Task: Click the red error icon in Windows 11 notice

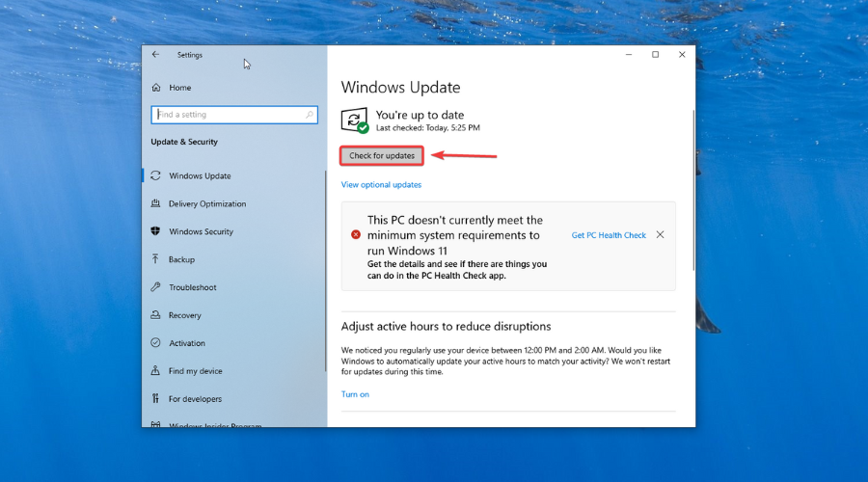Action: click(x=356, y=234)
